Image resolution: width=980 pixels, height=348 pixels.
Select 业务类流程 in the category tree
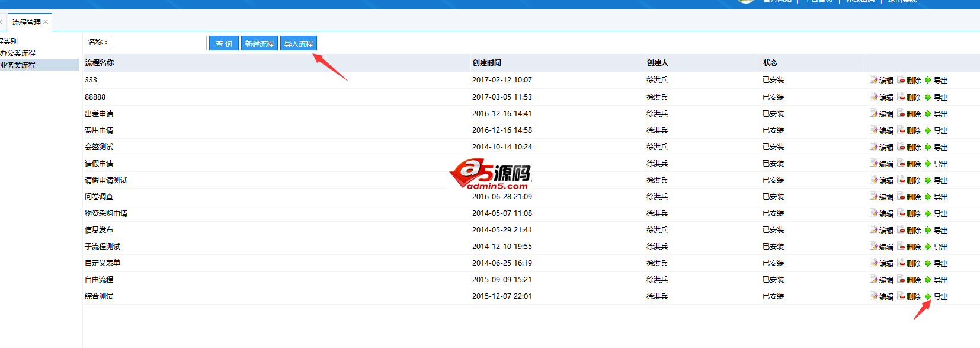pyautogui.click(x=18, y=65)
